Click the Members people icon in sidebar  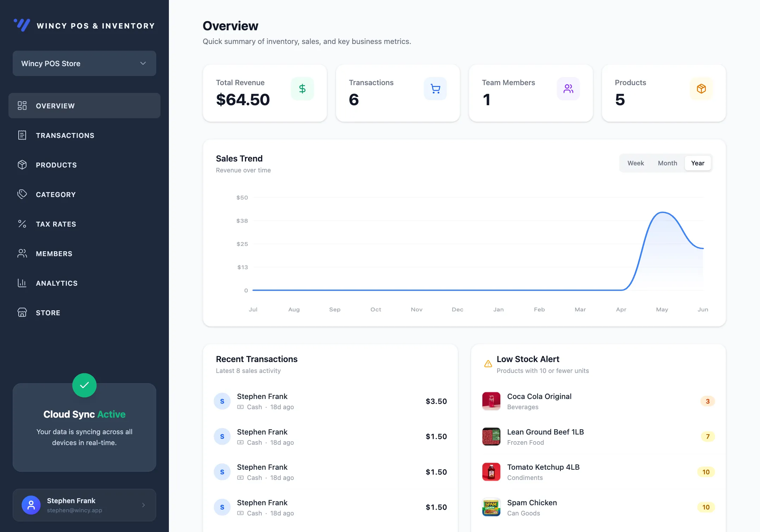22,253
